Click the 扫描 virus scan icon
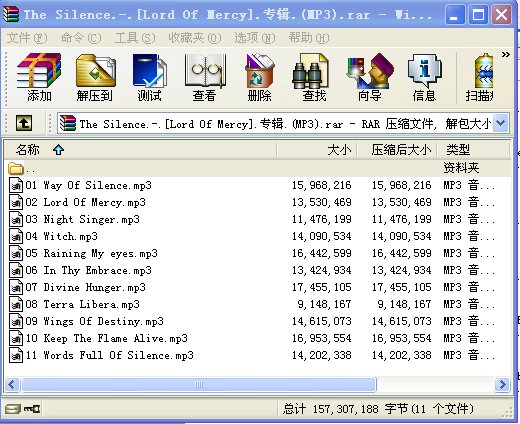Viewport: 520px width, 424px height. pyautogui.click(x=480, y=77)
